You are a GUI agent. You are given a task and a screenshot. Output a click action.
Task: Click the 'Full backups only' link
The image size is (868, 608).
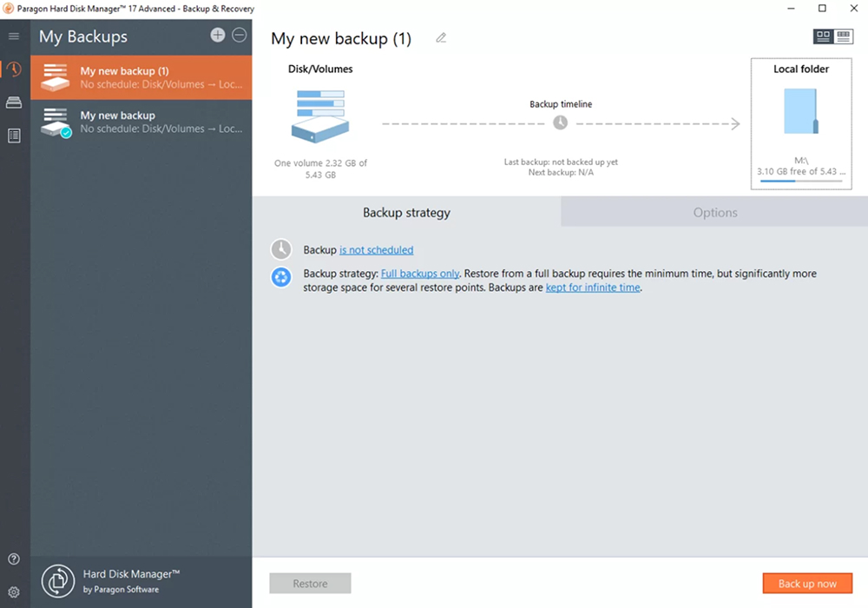click(x=419, y=273)
